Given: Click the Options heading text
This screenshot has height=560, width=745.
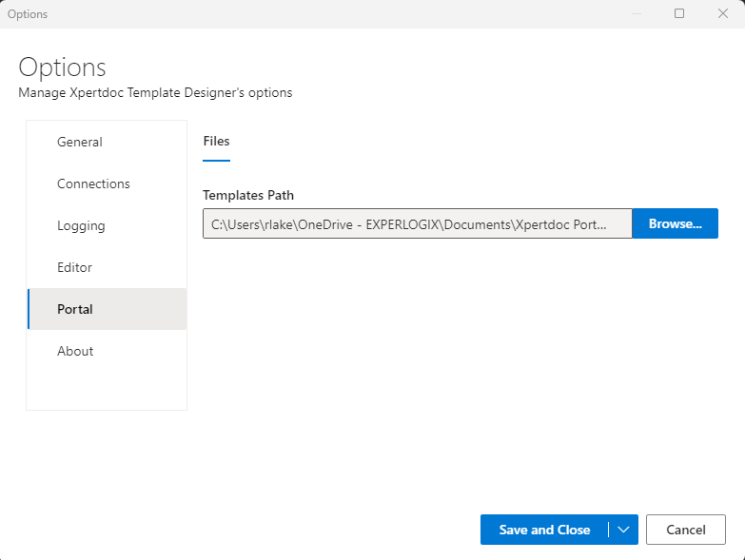Looking at the screenshot, I should (x=62, y=68).
